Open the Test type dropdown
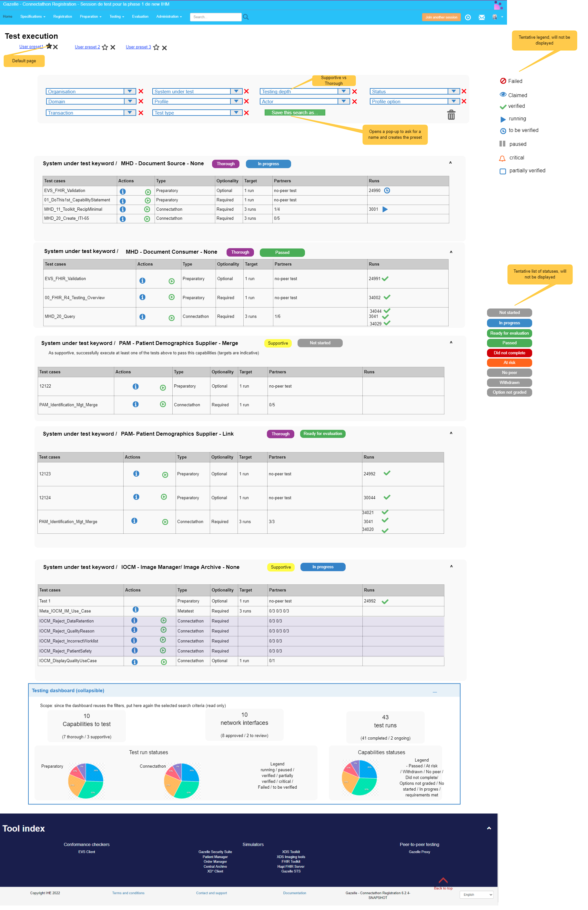The image size is (588, 910). point(198,113)
